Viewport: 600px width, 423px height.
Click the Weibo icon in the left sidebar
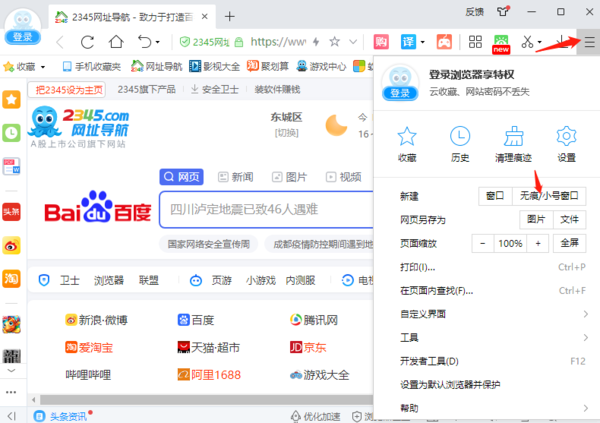click(x=12, y=244)
